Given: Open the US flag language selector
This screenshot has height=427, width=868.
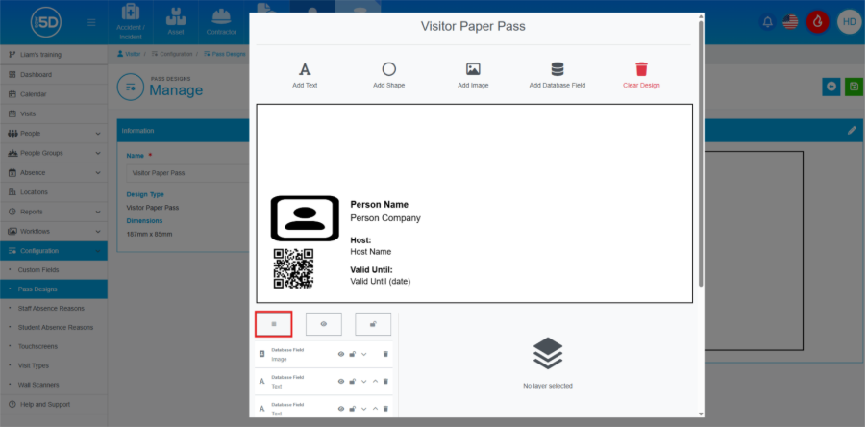Looking at the screenshot, I should (790, 22).
